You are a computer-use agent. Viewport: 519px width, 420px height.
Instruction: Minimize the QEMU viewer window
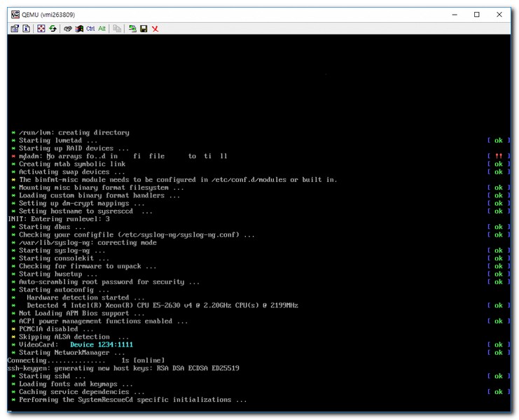point(455,14)
